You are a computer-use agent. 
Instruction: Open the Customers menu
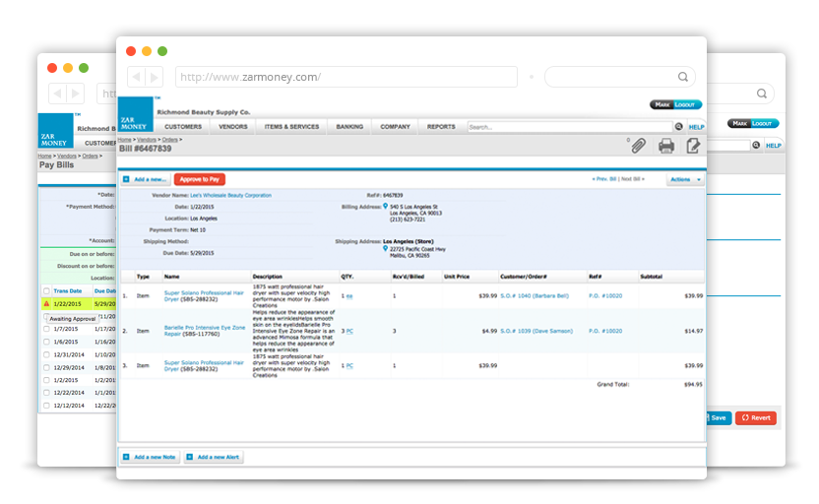pos(183,127)
